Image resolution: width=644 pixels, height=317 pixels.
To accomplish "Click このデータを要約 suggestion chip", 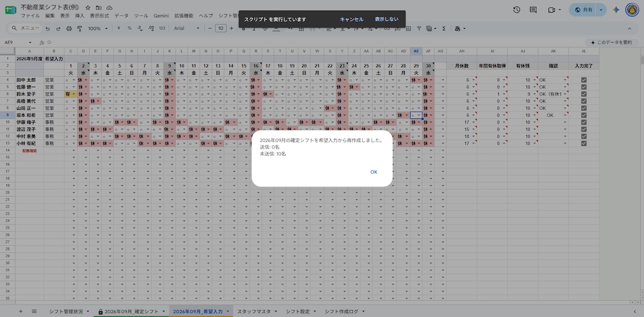I will [x=612, y=42].
